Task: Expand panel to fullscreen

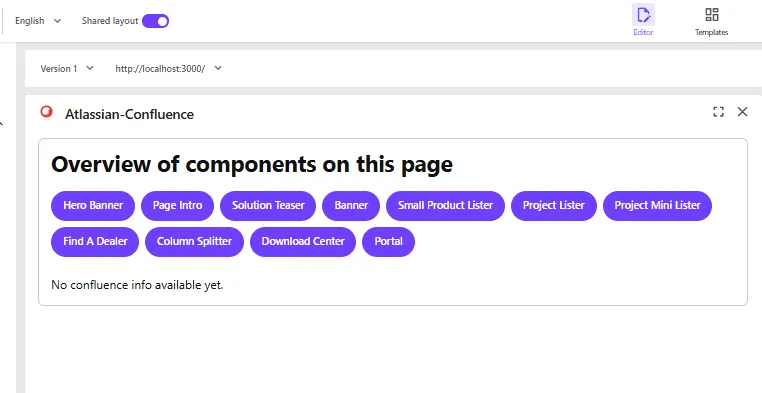Action: (718, 112)
